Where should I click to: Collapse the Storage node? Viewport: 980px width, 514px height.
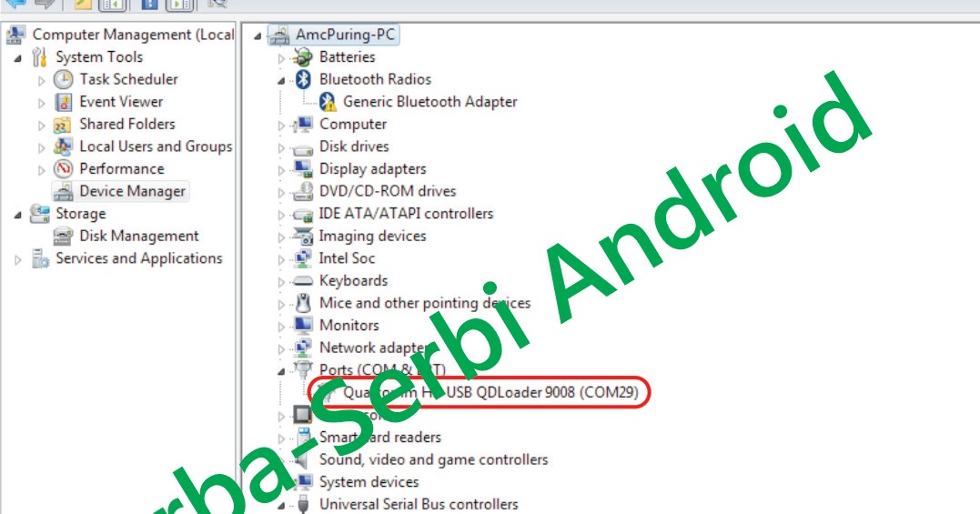click(x=18, y=216)
